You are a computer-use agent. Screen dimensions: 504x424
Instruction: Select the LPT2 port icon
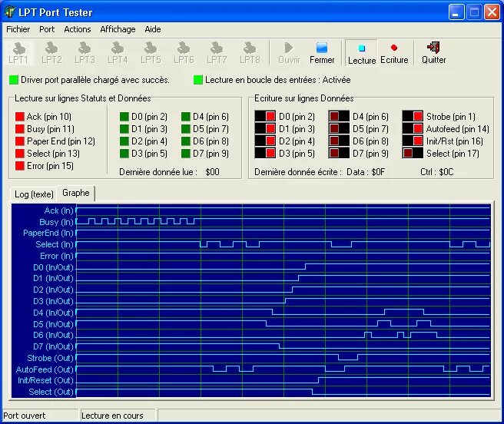51,53
